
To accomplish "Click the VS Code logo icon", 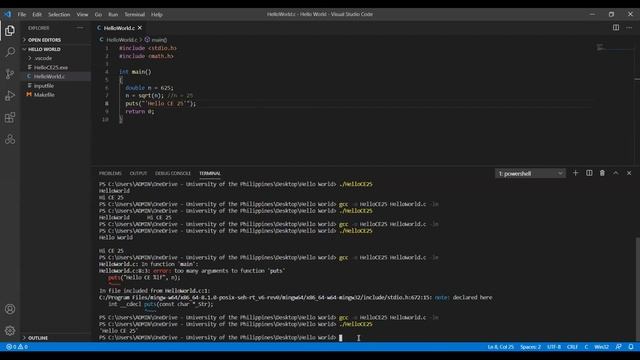I will (8, 14).
